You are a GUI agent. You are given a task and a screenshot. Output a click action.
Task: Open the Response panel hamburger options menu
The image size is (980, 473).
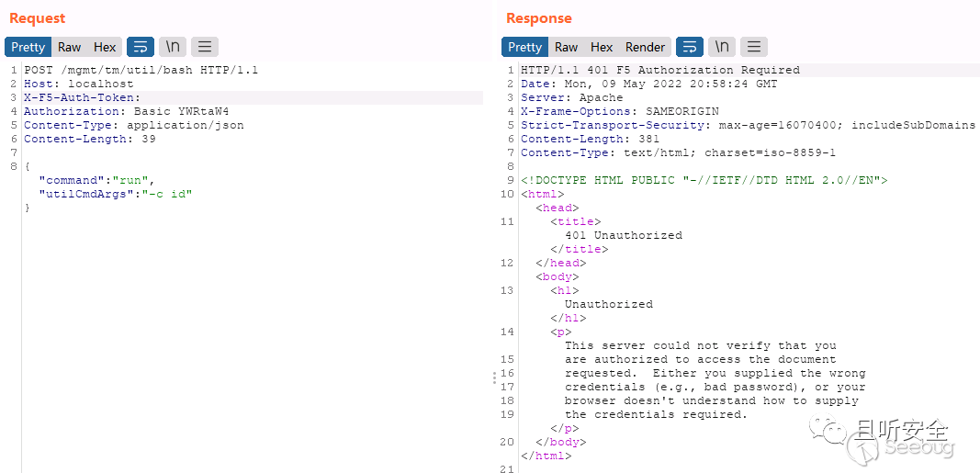coord(754,47)
